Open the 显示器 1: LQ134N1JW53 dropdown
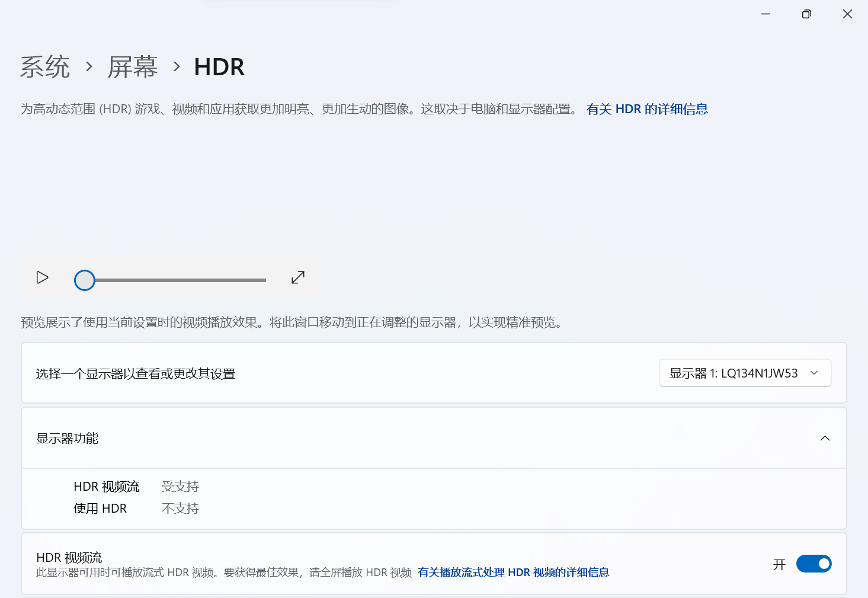This screenshot has height=598, width=868. coord(745,373)
